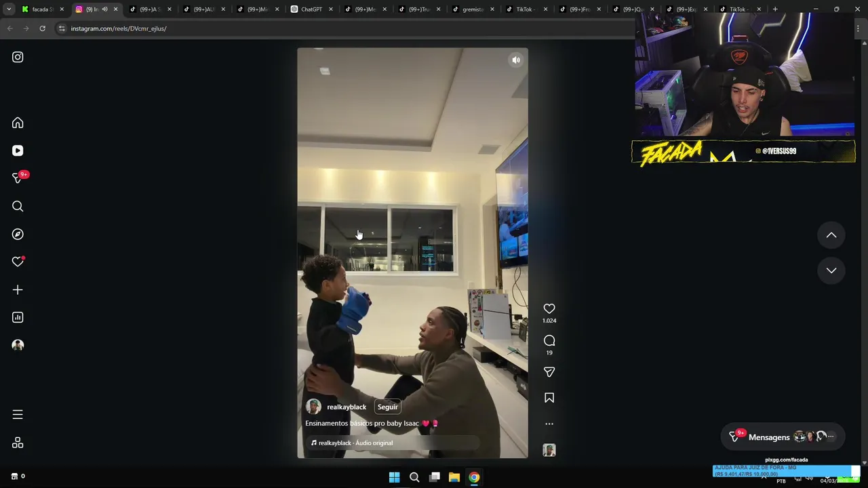Screen dimensions: 868x488
Task: Open profile avatar in left sidebar
Action: [x=18, y=345]
